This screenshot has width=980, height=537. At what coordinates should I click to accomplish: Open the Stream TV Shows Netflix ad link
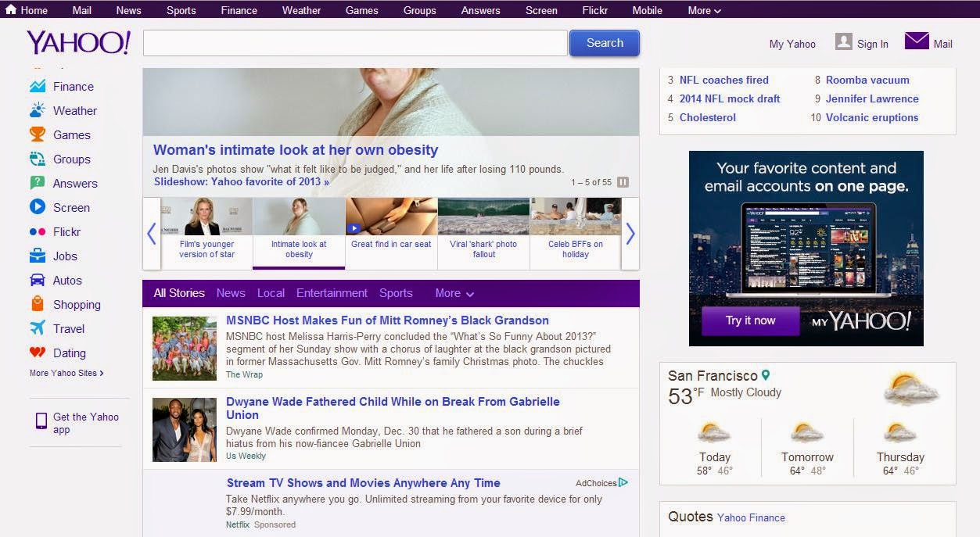(x=364, y=483)
